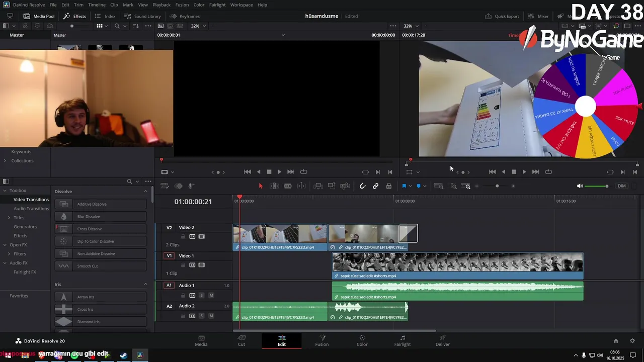Open the Color page
The height and width of the screenshot is (362, 644).
(x=362, y=341)
